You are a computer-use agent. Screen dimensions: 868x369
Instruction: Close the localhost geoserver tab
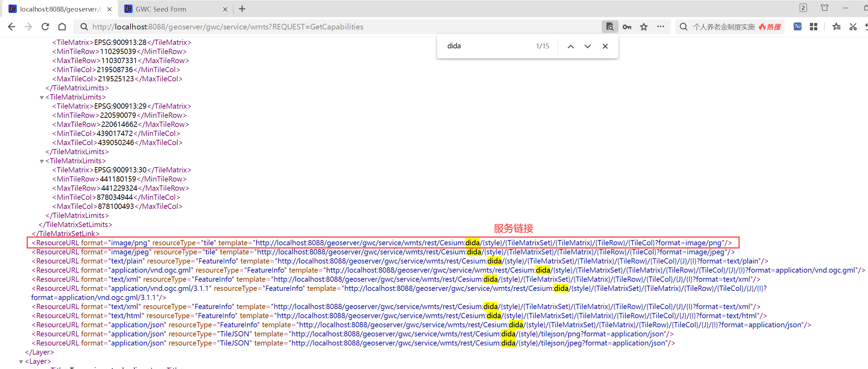click(x=109, y=9)
